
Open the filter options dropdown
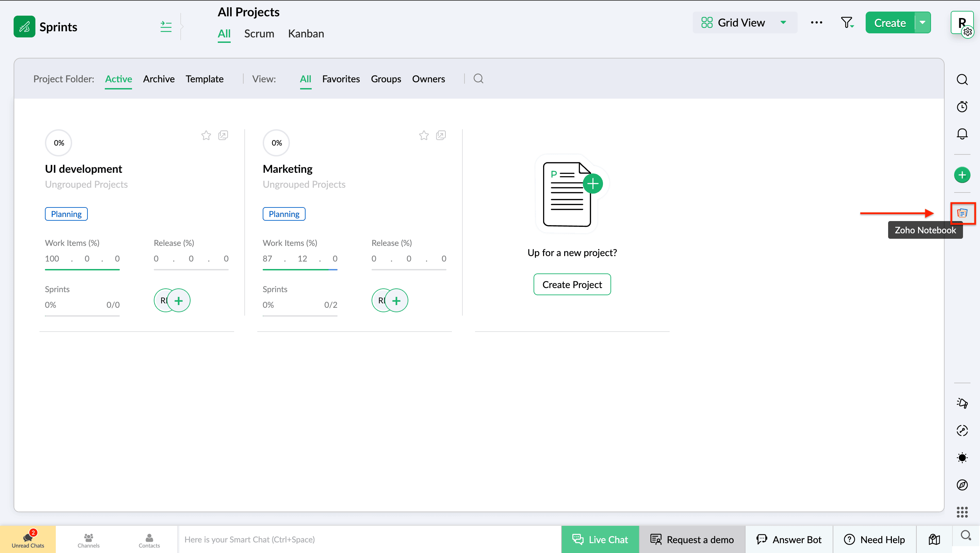847,23
